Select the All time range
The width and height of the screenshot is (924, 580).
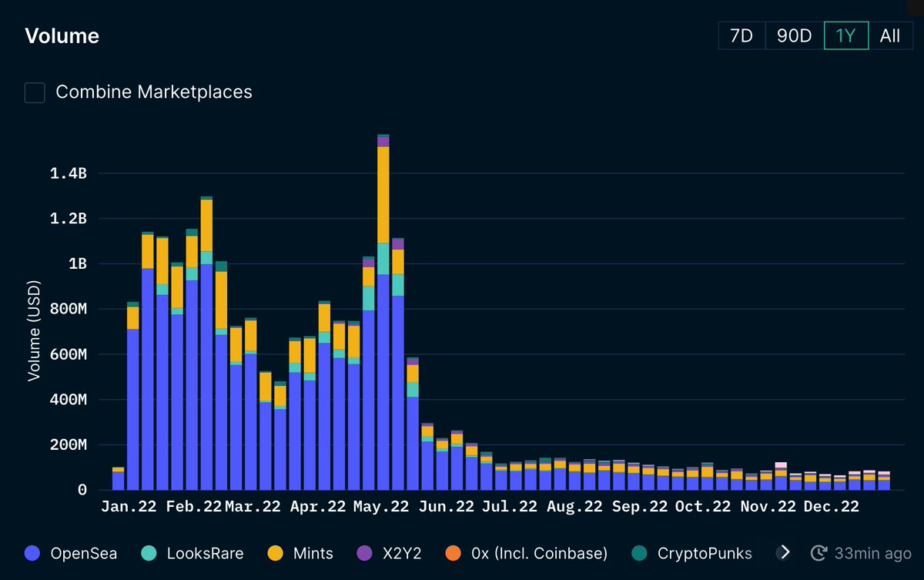click(x=890, y=36)
